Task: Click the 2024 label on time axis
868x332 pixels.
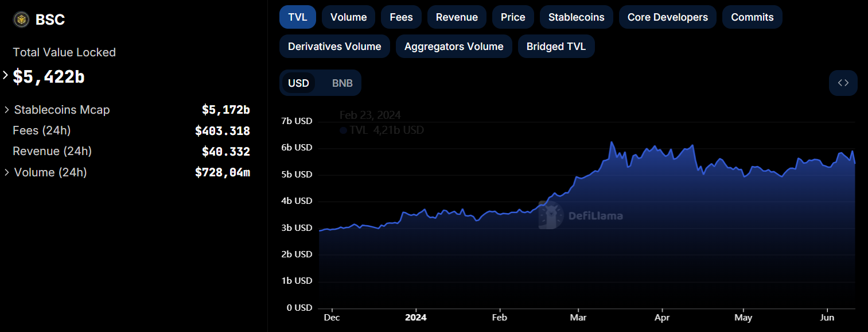Action: coord(416,317)
